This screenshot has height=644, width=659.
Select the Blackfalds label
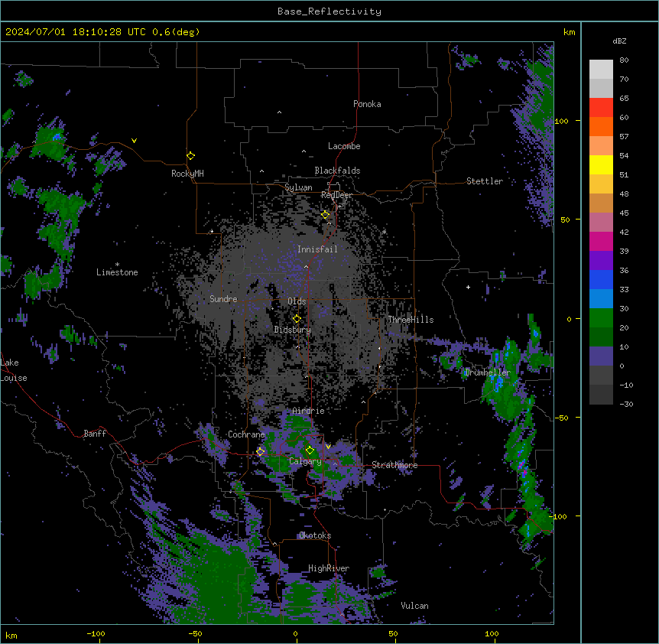click(337, 171)
